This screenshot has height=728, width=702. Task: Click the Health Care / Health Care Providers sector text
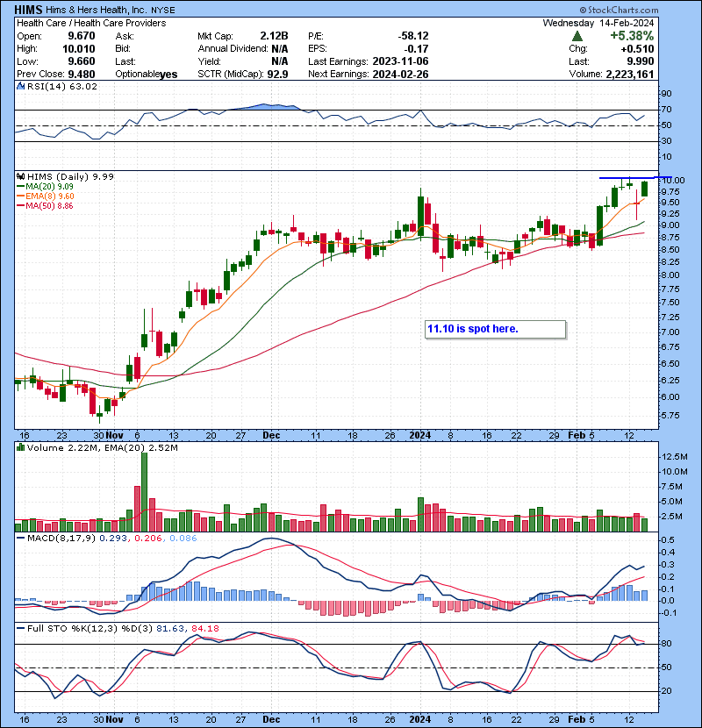[91, 23]
